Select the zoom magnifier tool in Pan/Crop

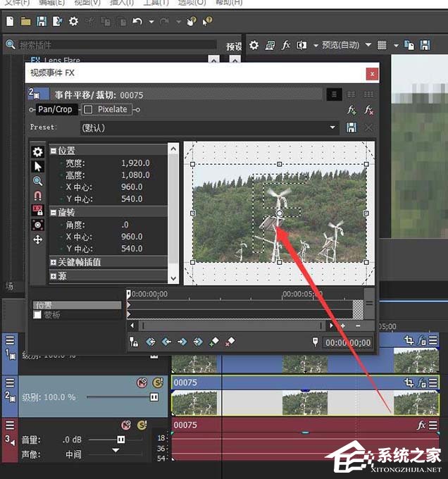pyautogui.click(x=37, y=181)
